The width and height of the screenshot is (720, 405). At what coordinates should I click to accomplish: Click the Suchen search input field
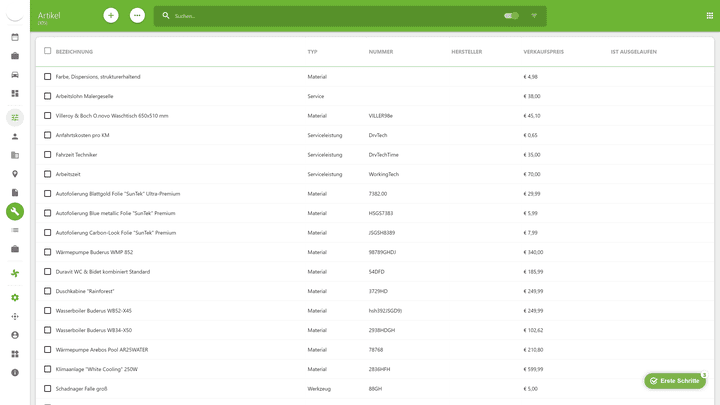pyautogui.click(x=330, y=16)
